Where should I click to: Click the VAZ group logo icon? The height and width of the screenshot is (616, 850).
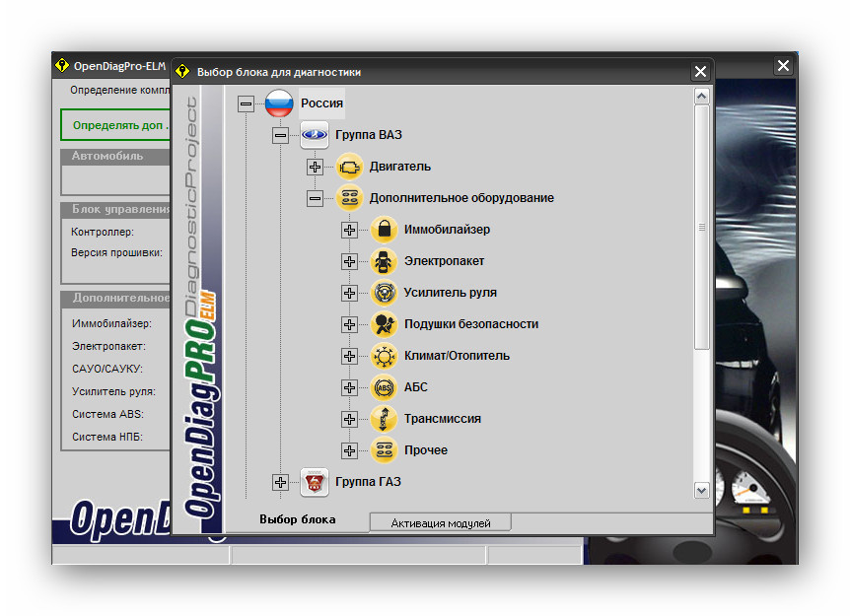(315, 135)
